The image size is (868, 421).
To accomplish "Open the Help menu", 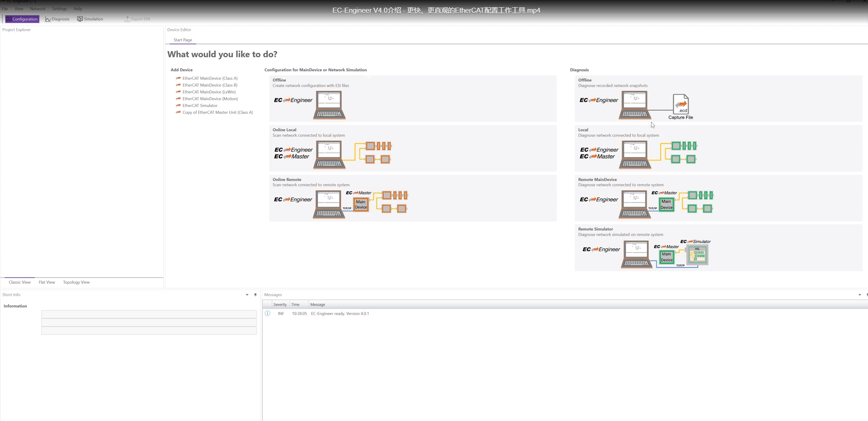I will pos(78,9).
